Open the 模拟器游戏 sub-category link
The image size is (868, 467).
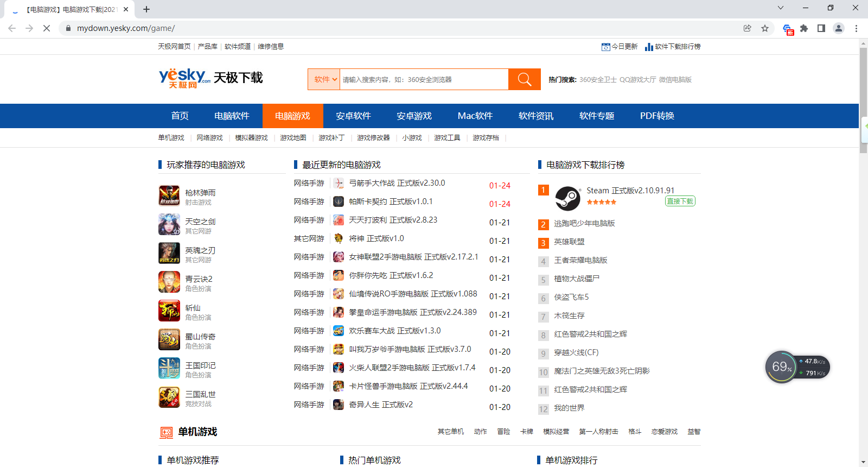tap(252, 138)
